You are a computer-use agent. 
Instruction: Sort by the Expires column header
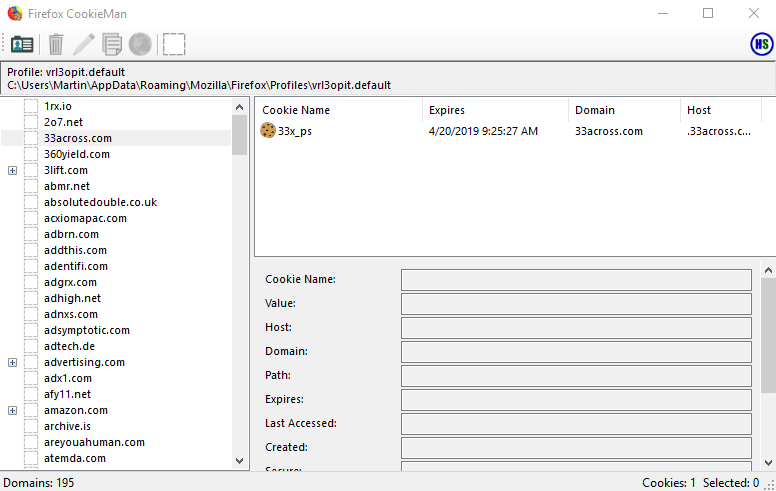(x=495, y=110)
